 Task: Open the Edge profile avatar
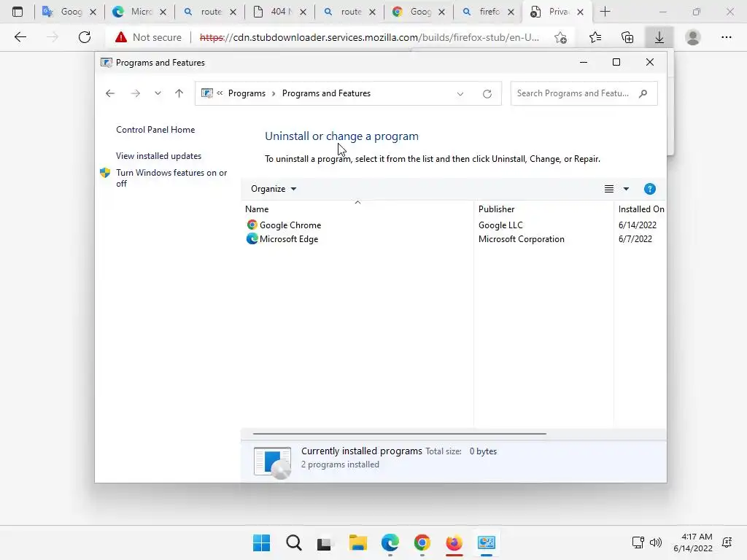pyautogui.click(x=693, y=37)
